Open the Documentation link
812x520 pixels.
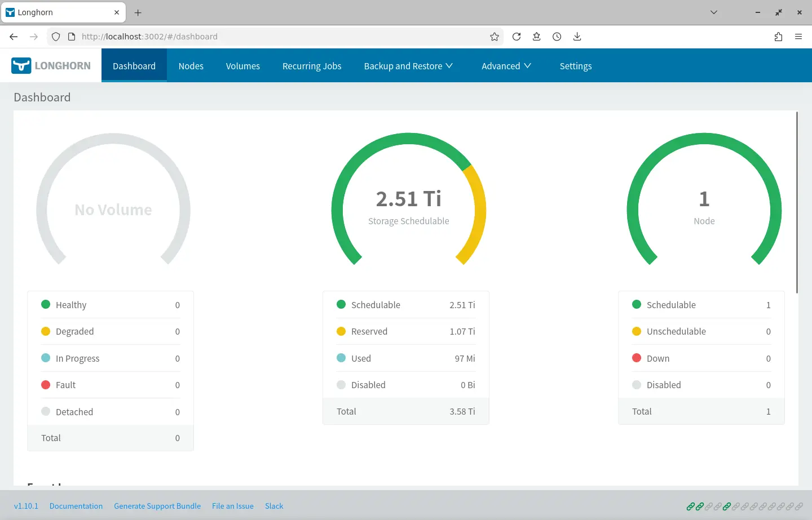pos(76,506)
